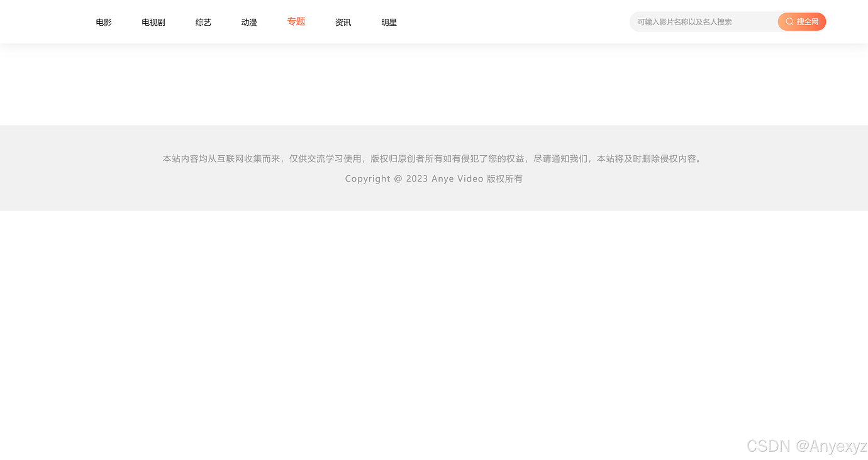Click the magnifier icon in the search button

[x=788, y=21]
